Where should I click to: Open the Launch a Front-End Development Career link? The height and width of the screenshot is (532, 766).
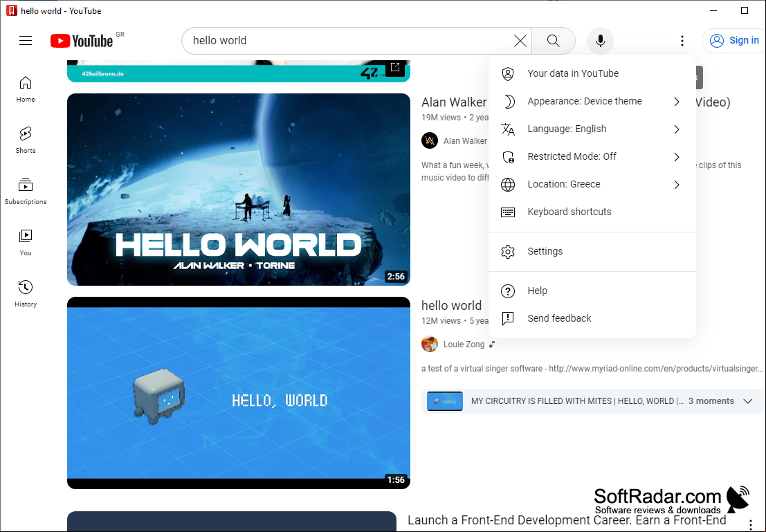coord(567,521)
